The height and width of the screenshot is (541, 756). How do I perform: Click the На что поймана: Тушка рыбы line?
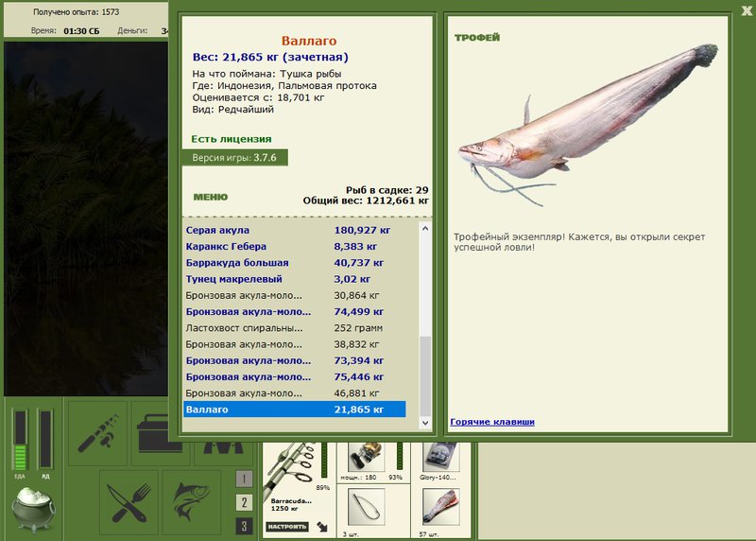(266, 74)
